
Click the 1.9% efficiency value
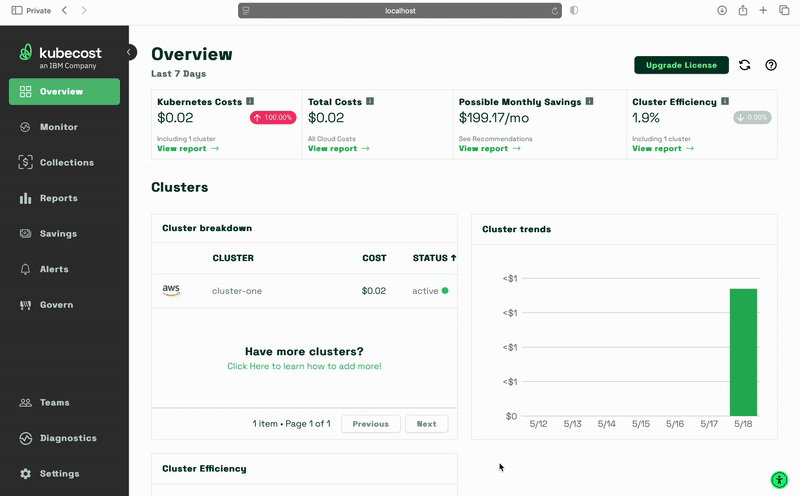645,118
